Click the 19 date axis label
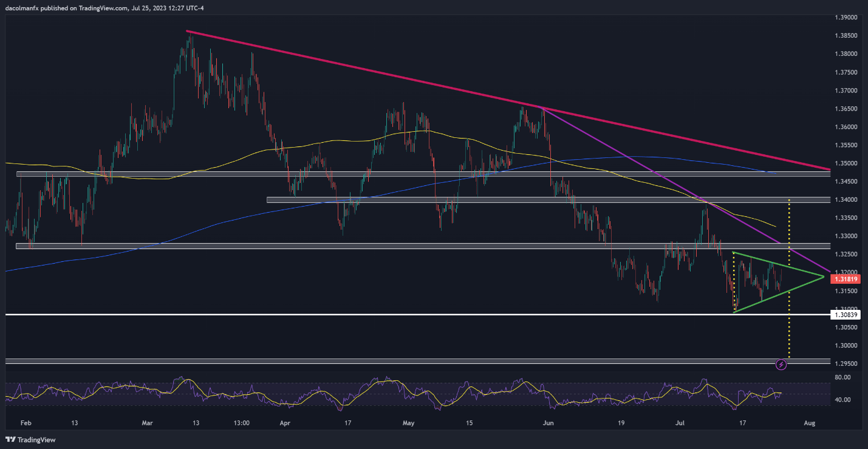 (620, 422)
